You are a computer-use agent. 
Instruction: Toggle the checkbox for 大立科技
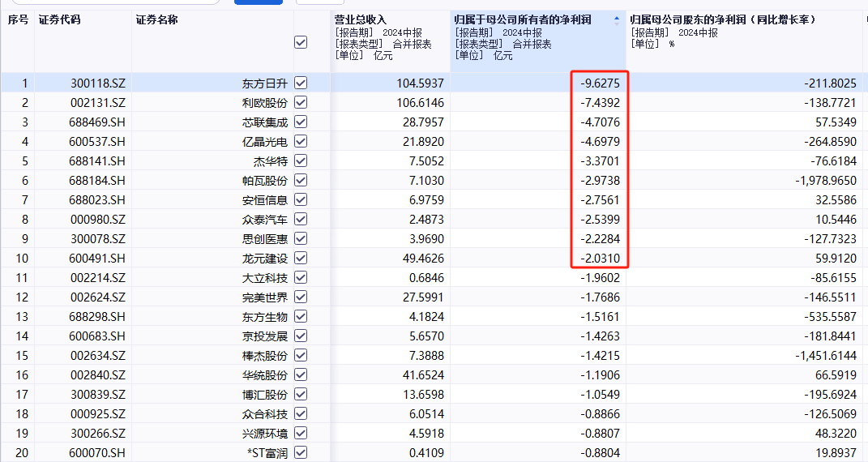301,277
